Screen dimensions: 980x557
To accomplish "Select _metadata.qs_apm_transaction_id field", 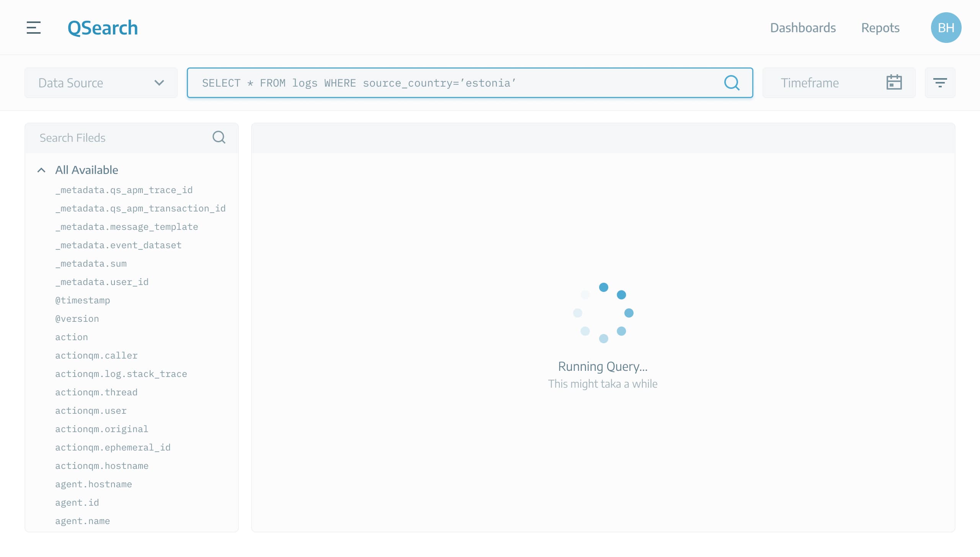I will [140, 208].
